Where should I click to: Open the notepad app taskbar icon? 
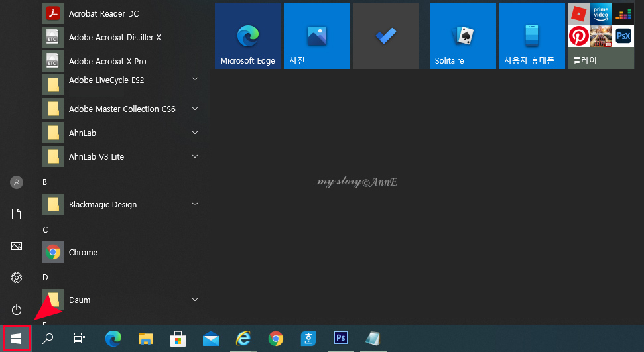click(x=373, y=339)
